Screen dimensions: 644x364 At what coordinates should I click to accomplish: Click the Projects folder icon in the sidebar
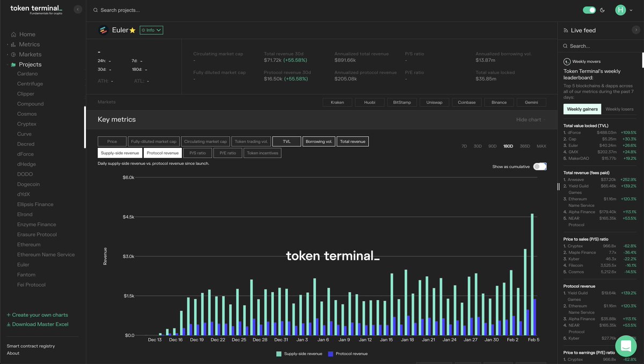13,64
